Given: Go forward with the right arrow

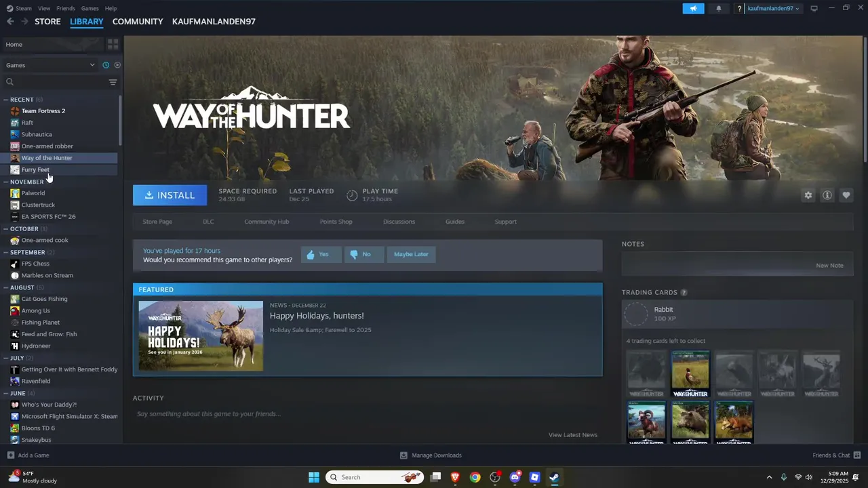Looking at the screenshot, I should [x=24, y=22].
